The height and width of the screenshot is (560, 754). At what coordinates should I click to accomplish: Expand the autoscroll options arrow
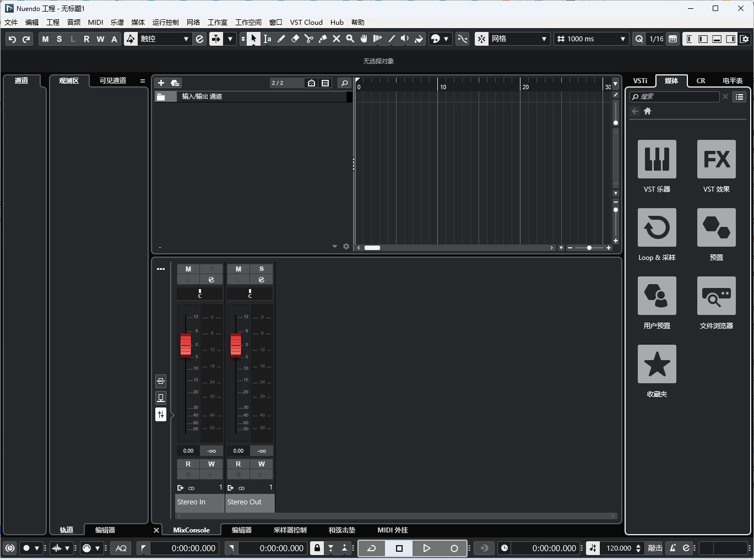pos(230,39)
